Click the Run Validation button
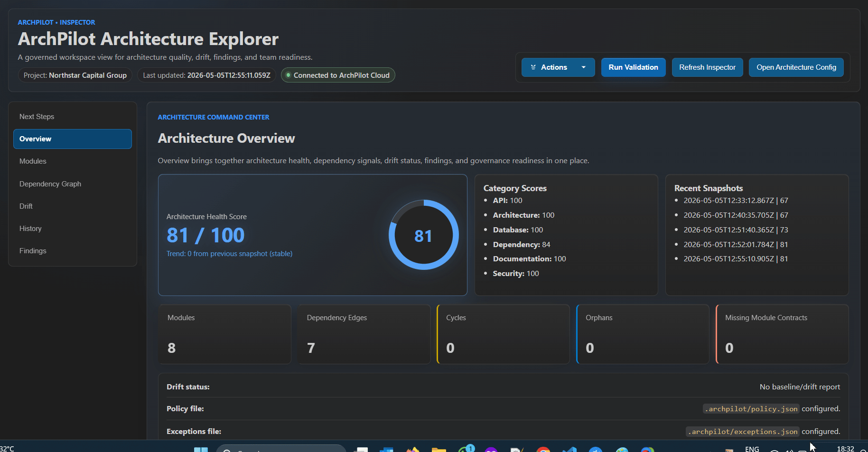Image resolution: width=868 pixels, height=452 pixels. 633,67
